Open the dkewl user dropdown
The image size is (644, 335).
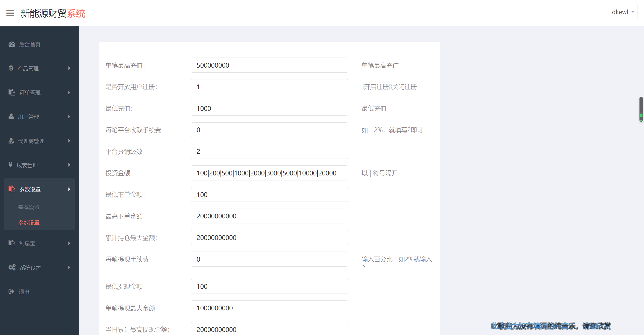click(623, 12)
